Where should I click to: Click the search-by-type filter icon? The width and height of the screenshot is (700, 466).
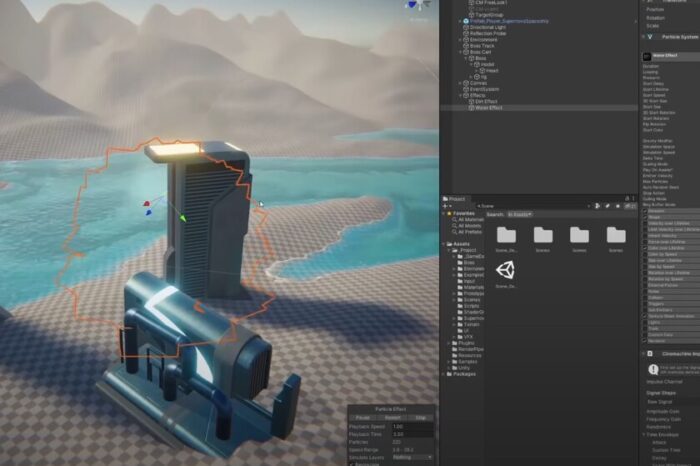pos(597,206)
